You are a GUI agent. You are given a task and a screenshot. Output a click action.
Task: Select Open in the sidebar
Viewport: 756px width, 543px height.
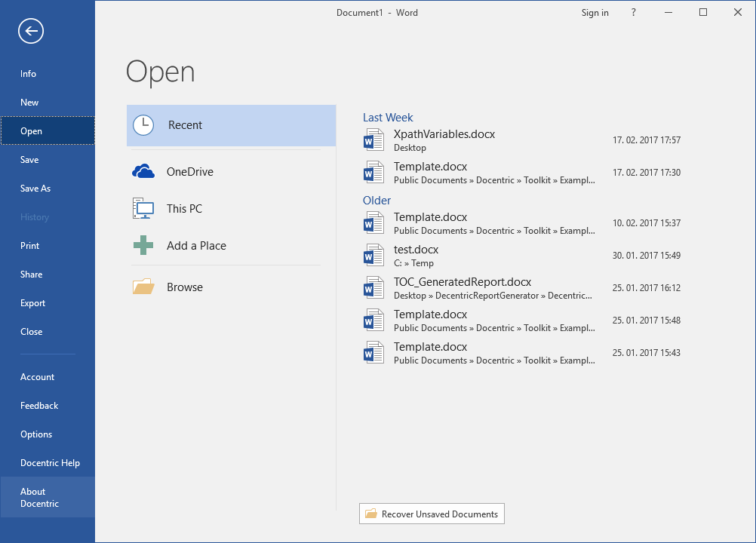tap(48, 130)
